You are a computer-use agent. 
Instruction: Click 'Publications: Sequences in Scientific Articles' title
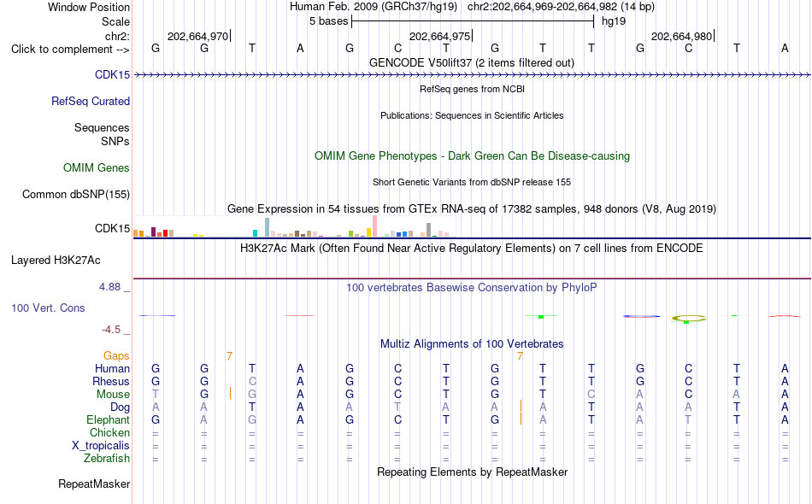click(472, 115)
